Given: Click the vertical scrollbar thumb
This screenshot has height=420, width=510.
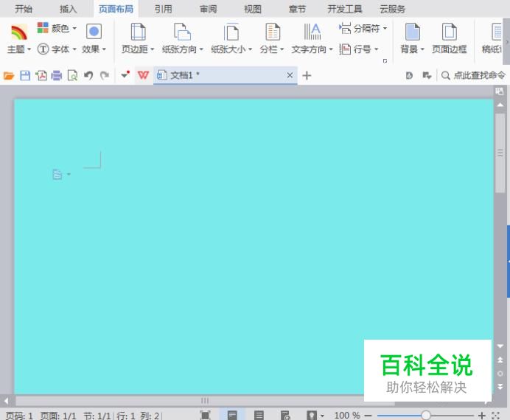Looking at the screenshot, I should coord(500,153).
